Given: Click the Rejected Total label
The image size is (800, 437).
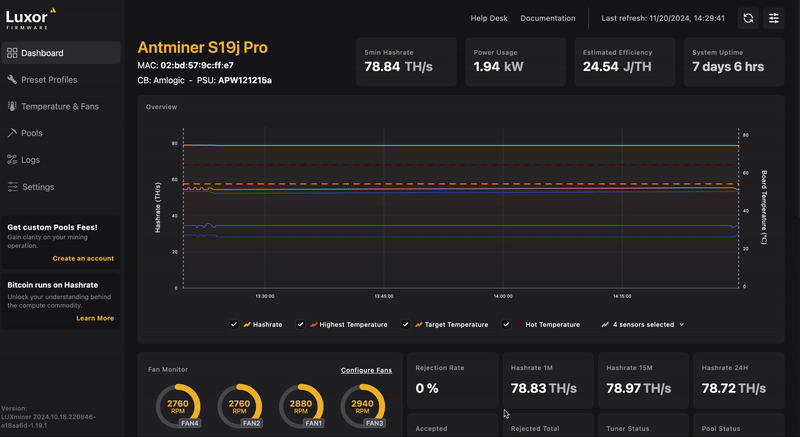Looking at the screenshot, I should (x=535, y=429).
